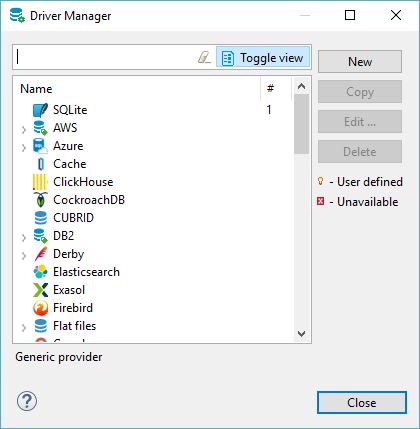Click the Delete driver button
The image size is (420, 429).
(360, 152)
